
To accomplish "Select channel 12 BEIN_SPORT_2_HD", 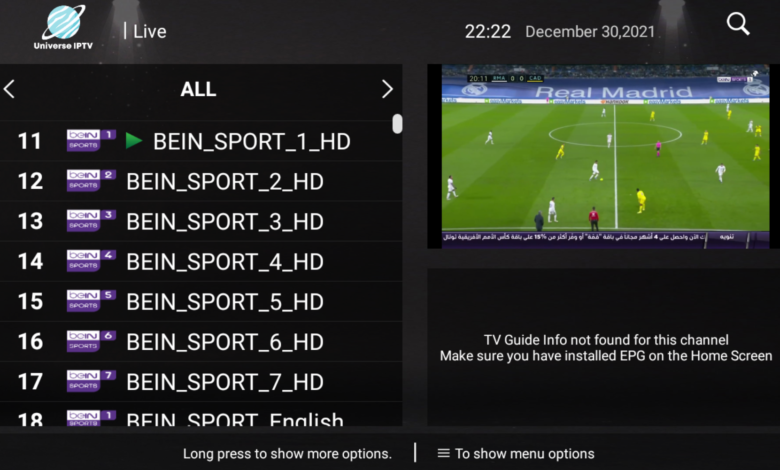I will (201, 181).
